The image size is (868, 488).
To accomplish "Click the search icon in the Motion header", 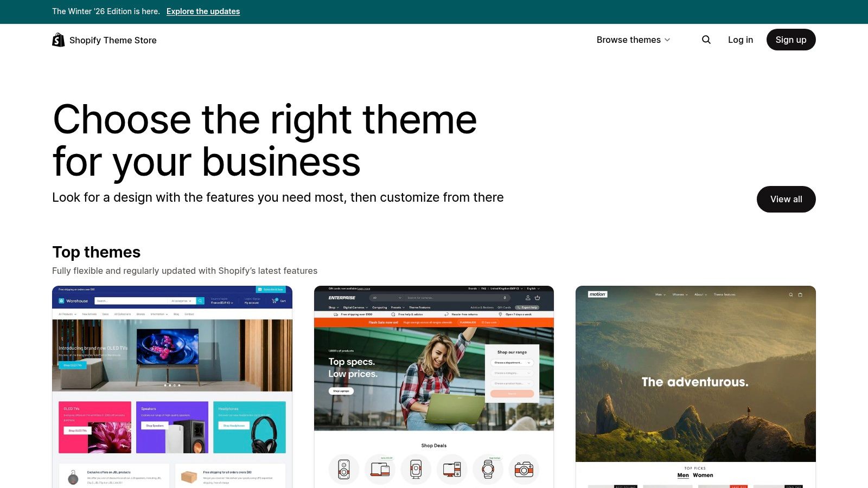I will (791, 294).
